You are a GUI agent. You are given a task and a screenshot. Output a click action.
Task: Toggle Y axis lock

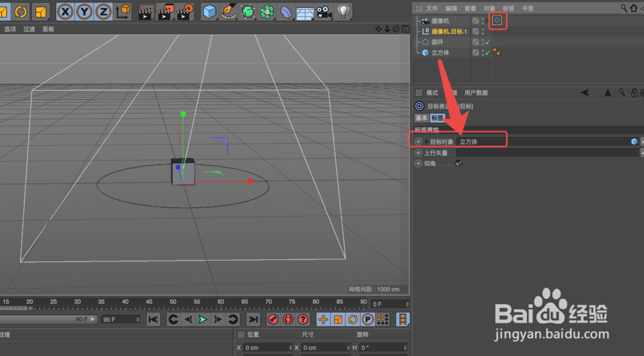click(x=84, y=12)
